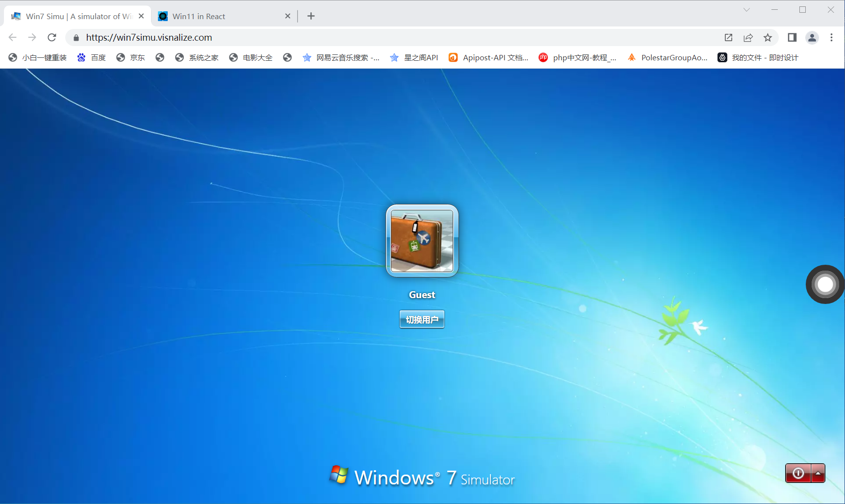Go forward to the next page
845x504 pixels.
point(32,37)
